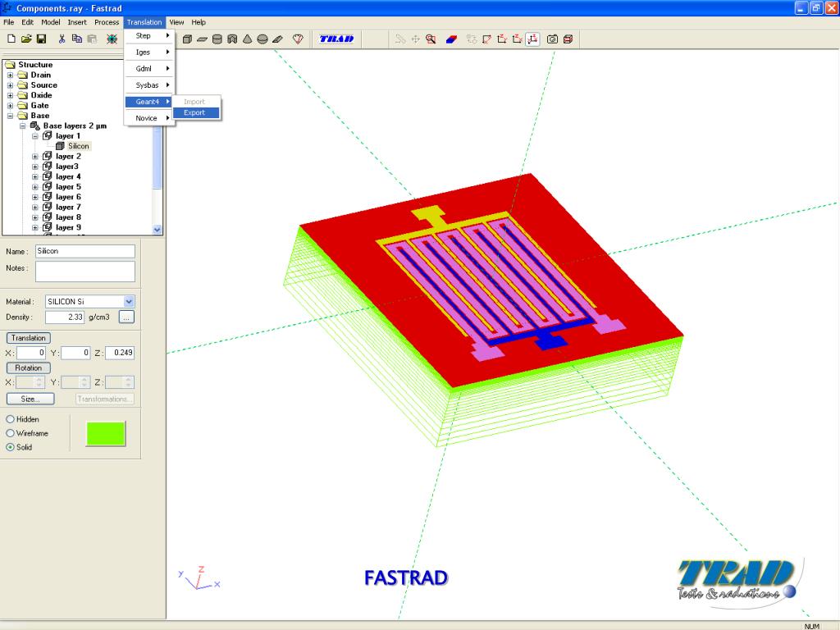Open the Step submenu entry
Image resolution: width=840 pixels, height=630 pixels.
(x=149, y=35)
